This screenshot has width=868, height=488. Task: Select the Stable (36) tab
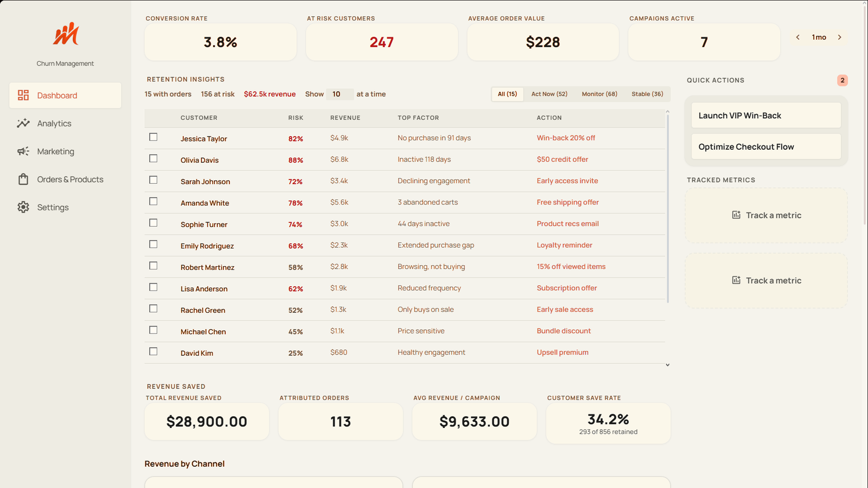pyautogui.click(x=647, y=94)
